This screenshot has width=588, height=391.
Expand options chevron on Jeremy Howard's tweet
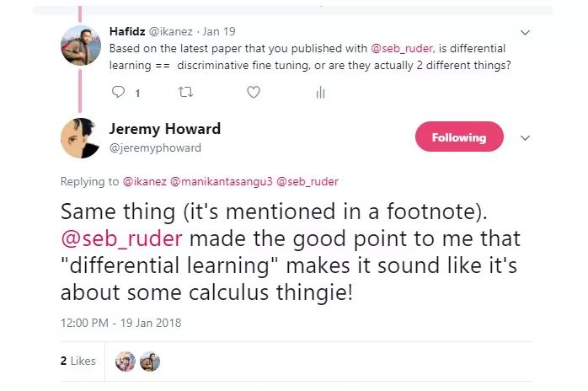526,137
